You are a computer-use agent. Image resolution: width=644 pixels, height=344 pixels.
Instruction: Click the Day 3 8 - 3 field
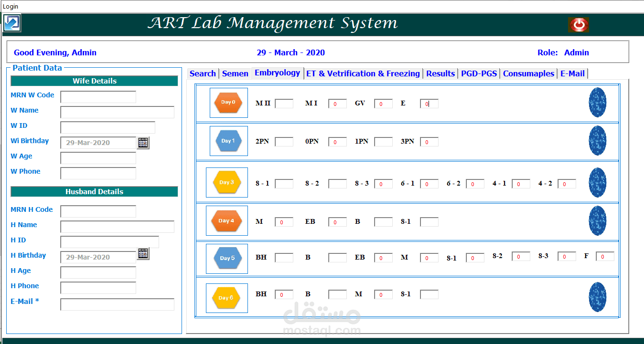(x=384, y=184)
